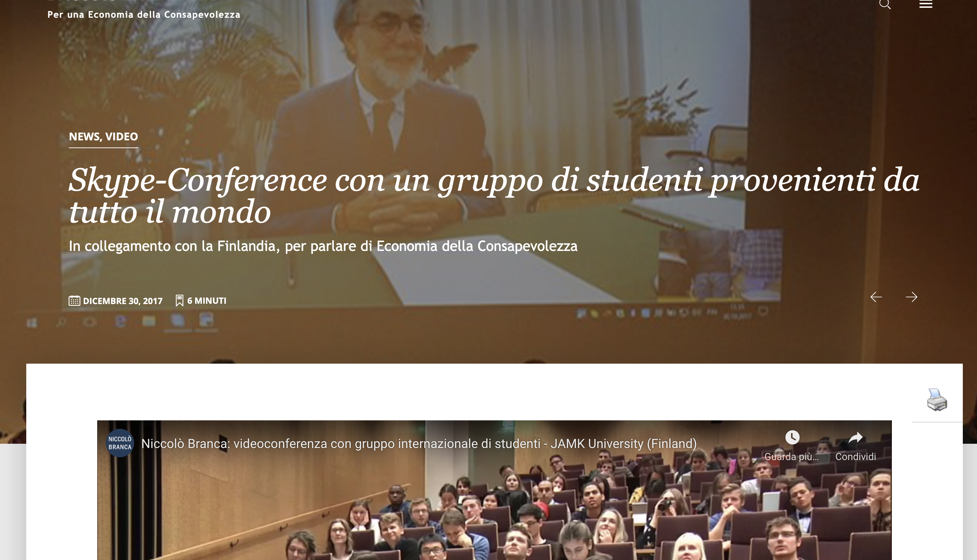Image resolution: width=977 pixels, height=560 pixels.
Task: Click the printer icon
Action: tap(937, 399)
